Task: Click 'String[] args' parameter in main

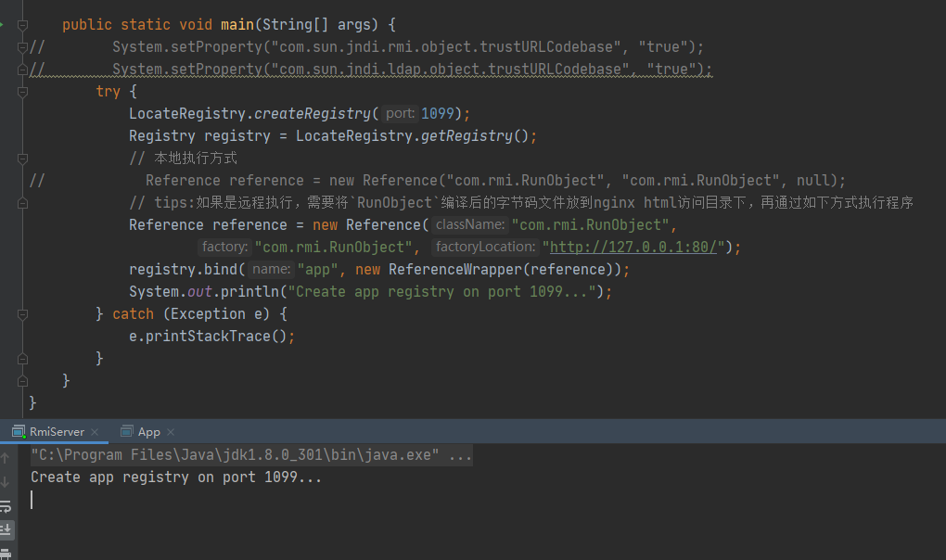Action: (x=315, y=25)
